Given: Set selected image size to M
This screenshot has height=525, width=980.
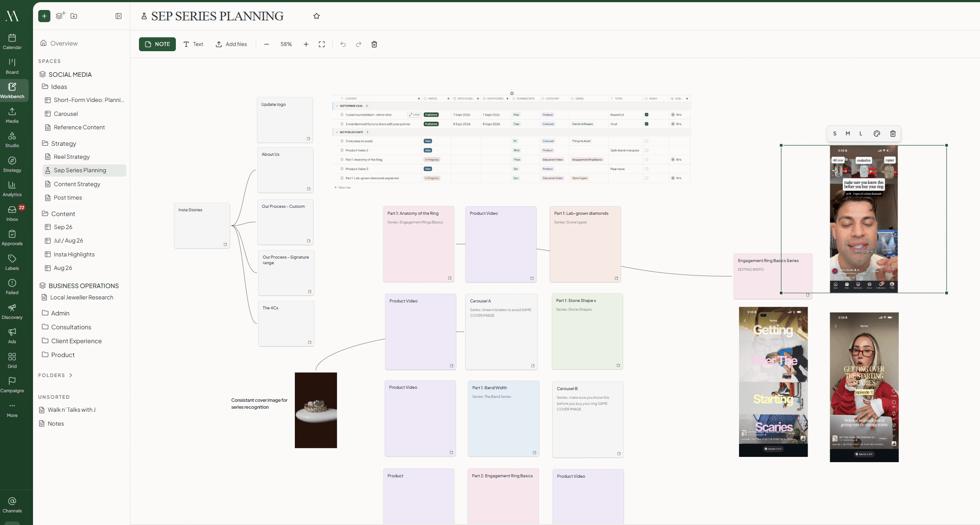Looking at the screenshot, I should point(848,134).
